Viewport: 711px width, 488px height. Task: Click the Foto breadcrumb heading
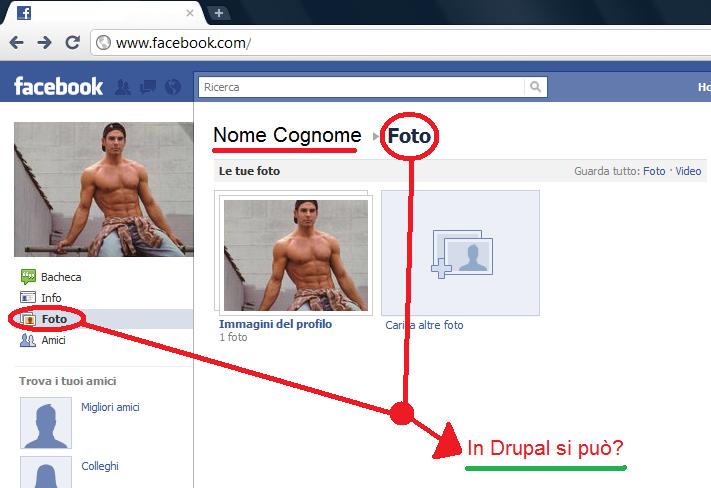point(409,136)
